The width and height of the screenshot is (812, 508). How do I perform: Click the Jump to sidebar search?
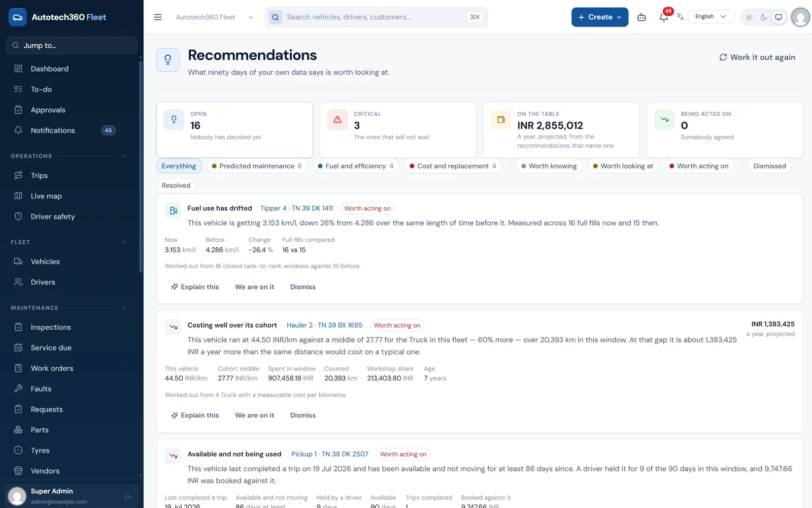pyautogui.click(x=72, y=45)
